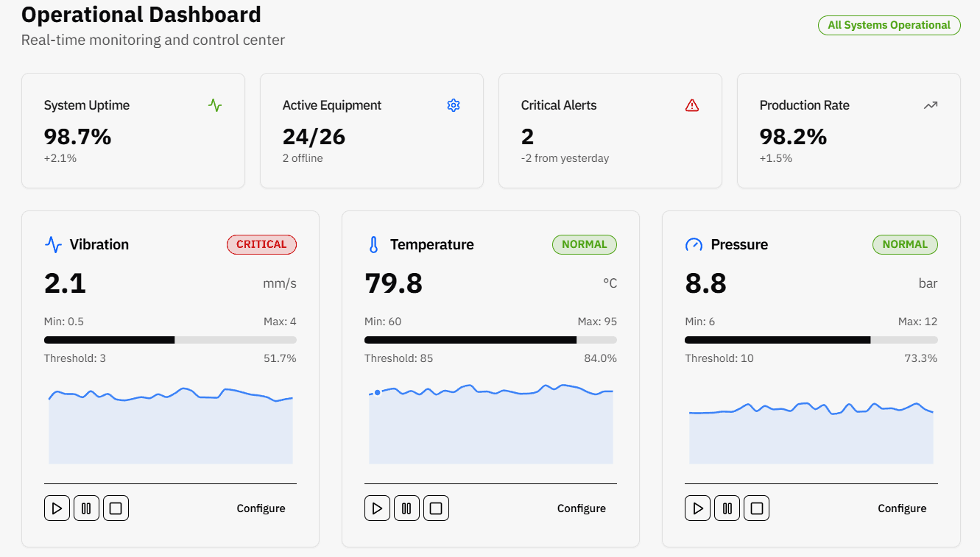
Task: Click the play button under Vibration
Action: (57, 508)
